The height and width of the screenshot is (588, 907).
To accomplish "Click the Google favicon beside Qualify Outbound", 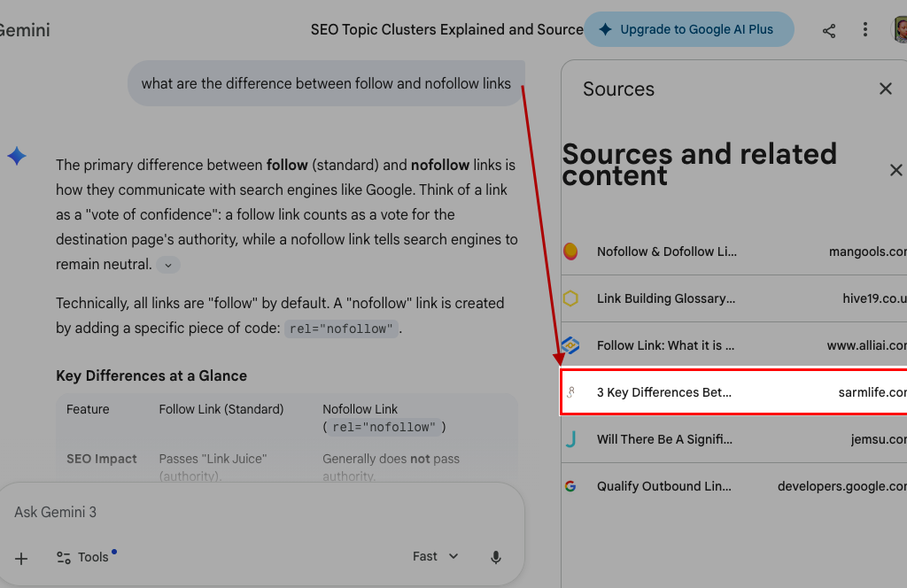I will (x=570, y=486).
